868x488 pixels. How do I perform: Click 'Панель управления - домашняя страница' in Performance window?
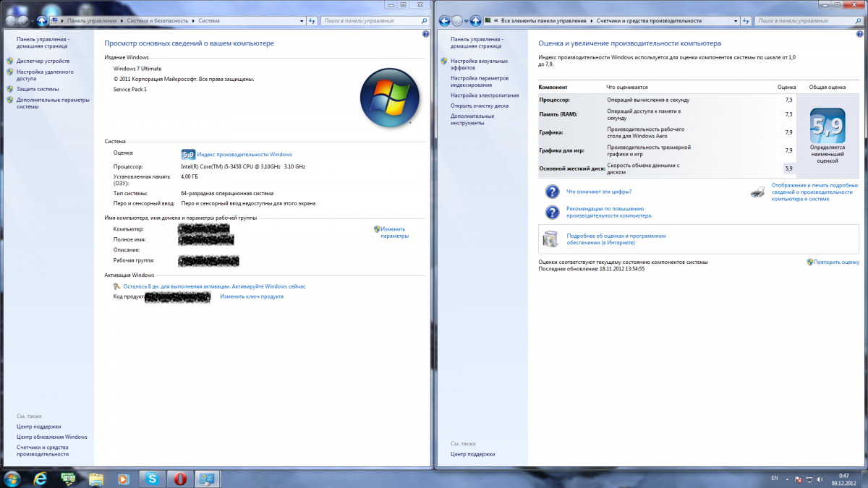click(x=477, y=43)
